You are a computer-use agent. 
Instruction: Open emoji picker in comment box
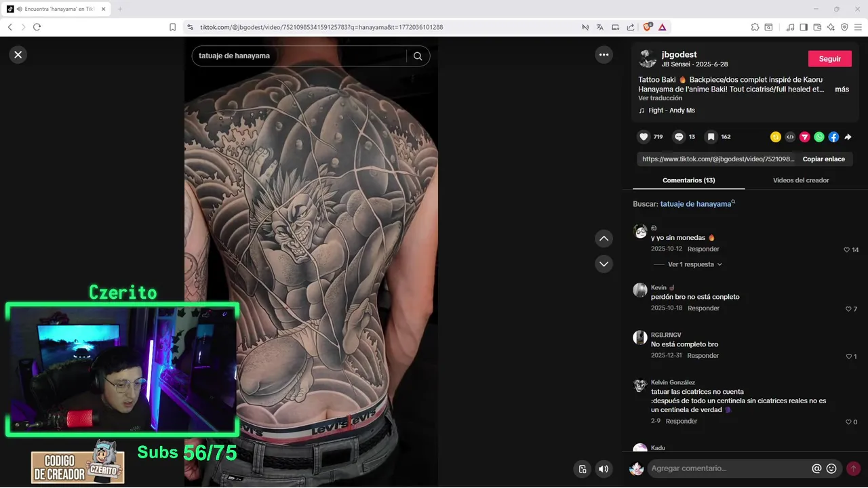point(831,468)
